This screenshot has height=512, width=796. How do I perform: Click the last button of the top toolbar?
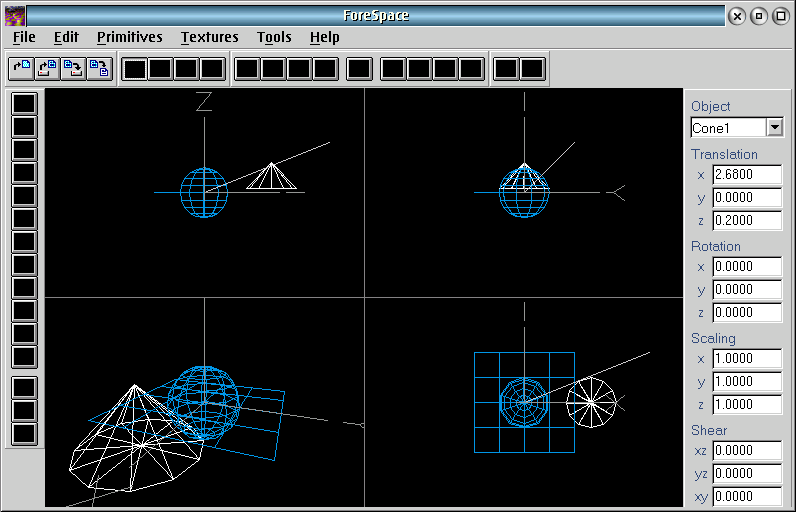tap(533, 69)
